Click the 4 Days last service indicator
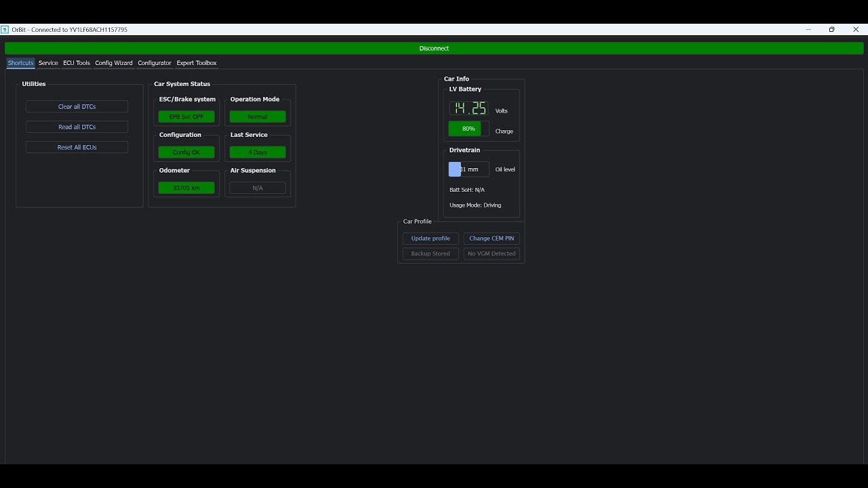 coord(258,152)
